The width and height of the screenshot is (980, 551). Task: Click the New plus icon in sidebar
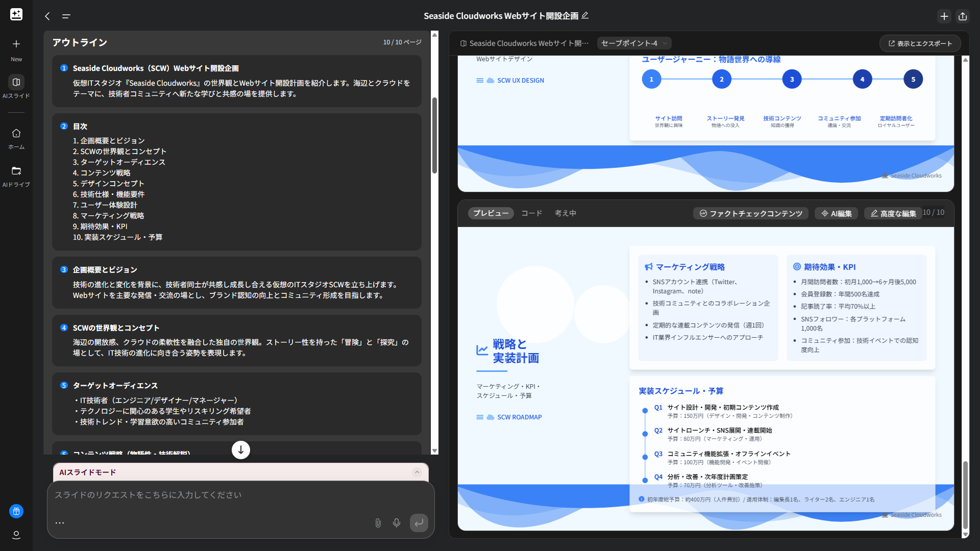tap(16, 44)
